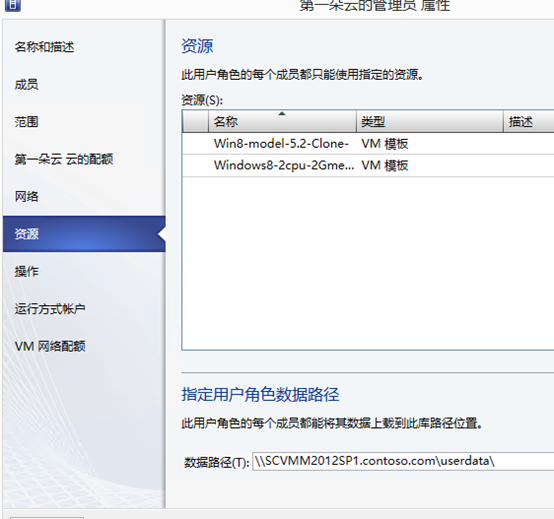This screenshot has height=519, width=554.
Task: Select the highlighted 资源 page
Action: pos(84,234)
